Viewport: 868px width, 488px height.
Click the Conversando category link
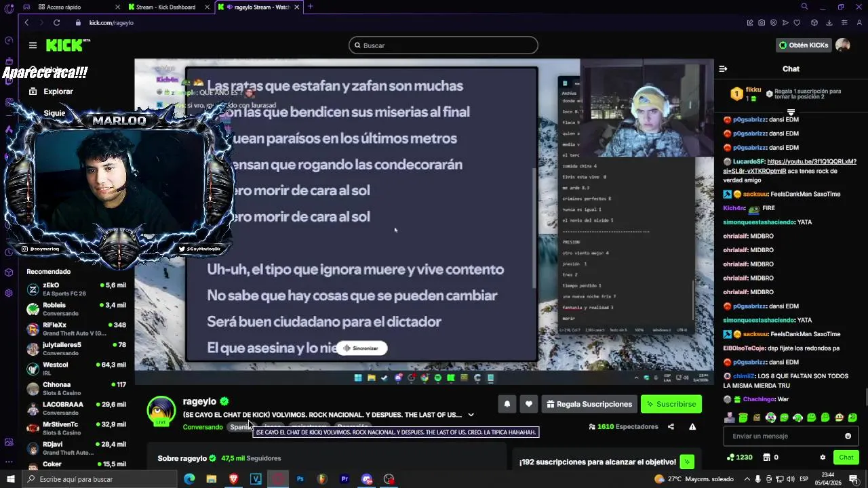pos(203,427)
